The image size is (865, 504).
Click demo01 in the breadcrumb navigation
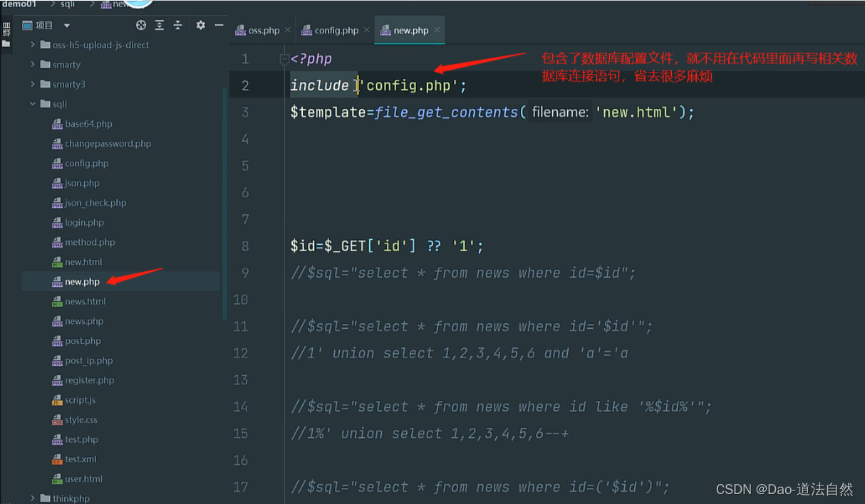(19, 4)
